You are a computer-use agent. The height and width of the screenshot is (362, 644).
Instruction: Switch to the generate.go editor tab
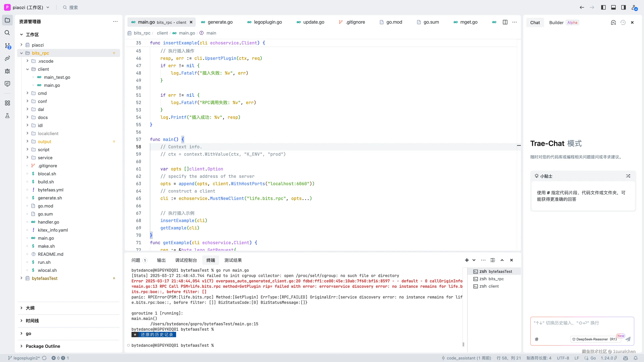220,22
